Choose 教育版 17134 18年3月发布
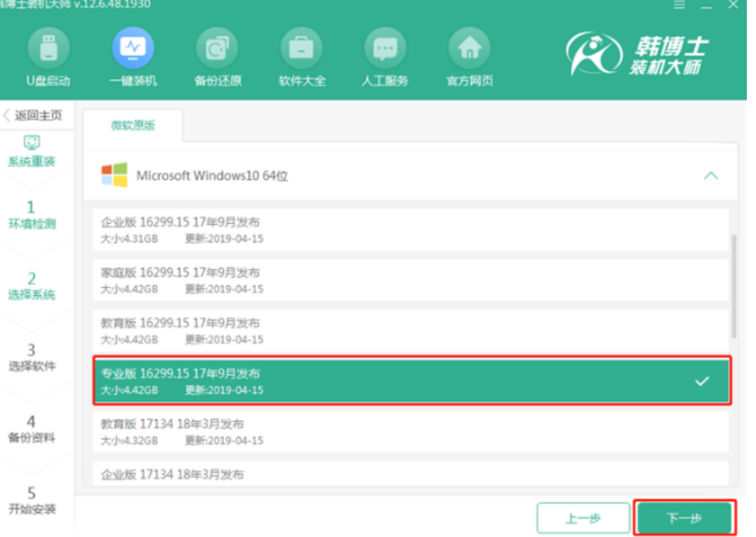 pyautogui.click(x=411, y=432)
